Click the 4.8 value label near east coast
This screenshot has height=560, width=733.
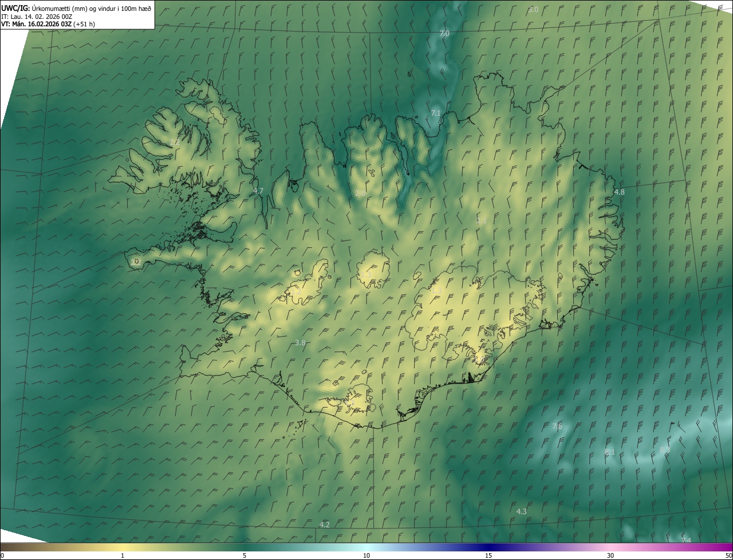620,192
